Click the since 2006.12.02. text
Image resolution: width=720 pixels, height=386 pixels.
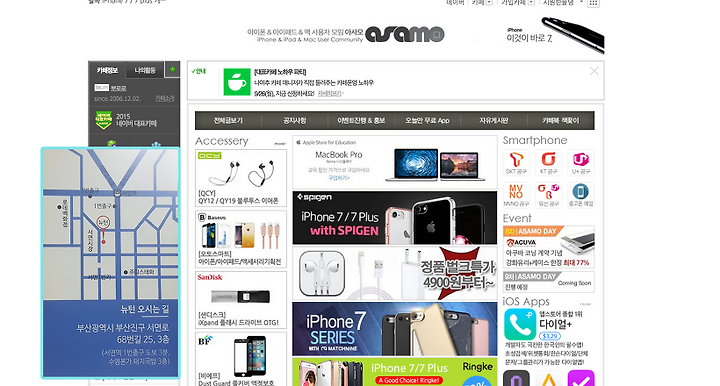[118, 99]
